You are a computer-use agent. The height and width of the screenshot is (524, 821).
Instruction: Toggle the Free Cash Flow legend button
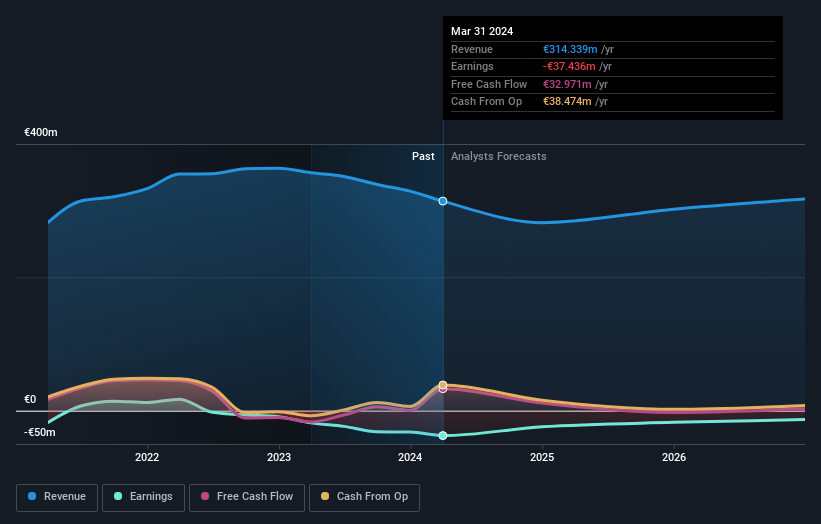tap(247, 497)
